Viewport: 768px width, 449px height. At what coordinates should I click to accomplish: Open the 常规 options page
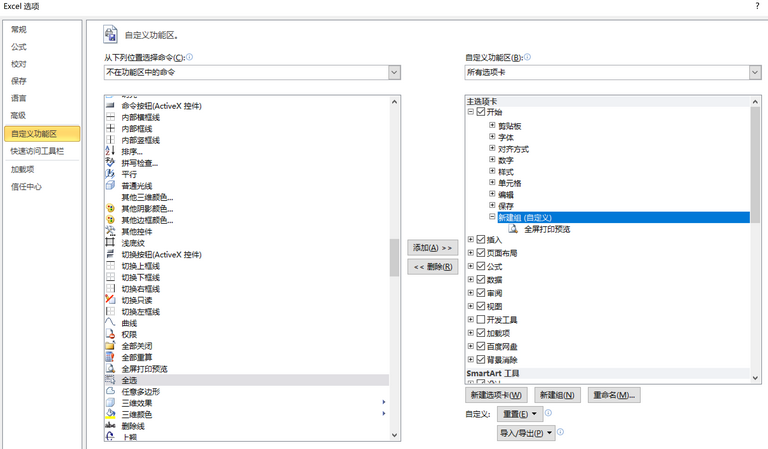[x=19, y=29]
